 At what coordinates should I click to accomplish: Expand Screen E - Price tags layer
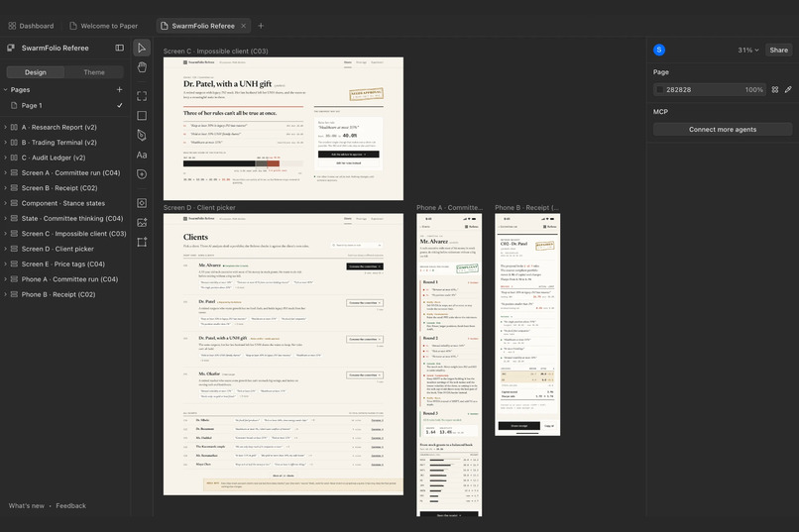tap(6, 265)
